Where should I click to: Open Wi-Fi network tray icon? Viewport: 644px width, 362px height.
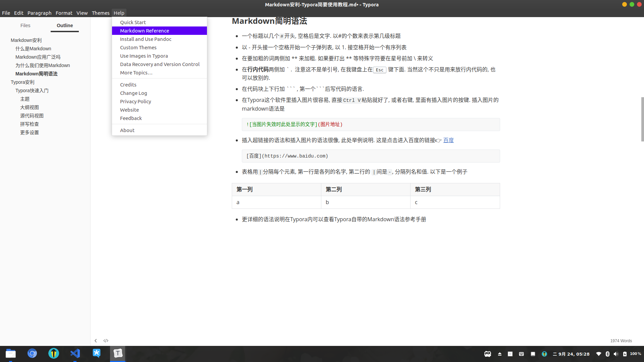click(599, 354)
